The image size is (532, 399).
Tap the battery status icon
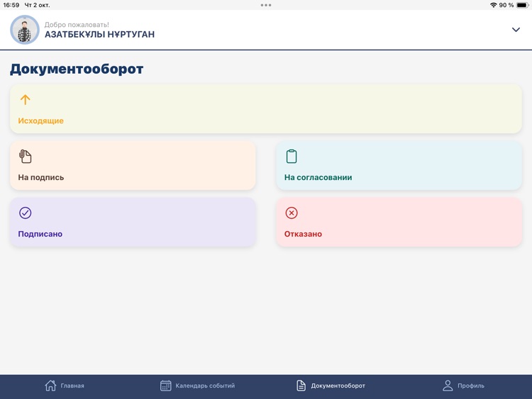click(523, 5)
